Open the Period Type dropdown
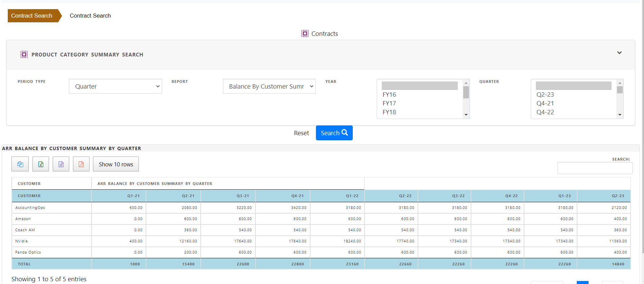The height and width of the screenshot is (284, 644). [116, 86]
